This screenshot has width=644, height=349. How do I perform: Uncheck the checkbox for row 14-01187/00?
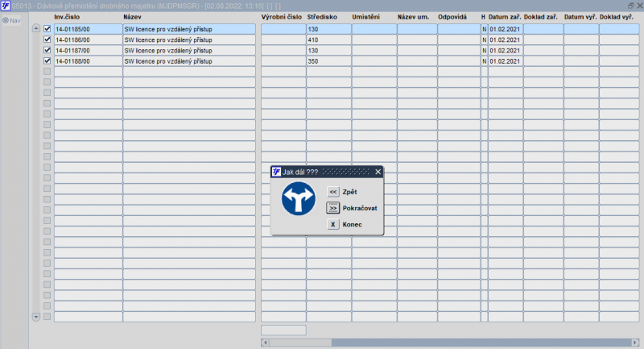coord(47,50)
